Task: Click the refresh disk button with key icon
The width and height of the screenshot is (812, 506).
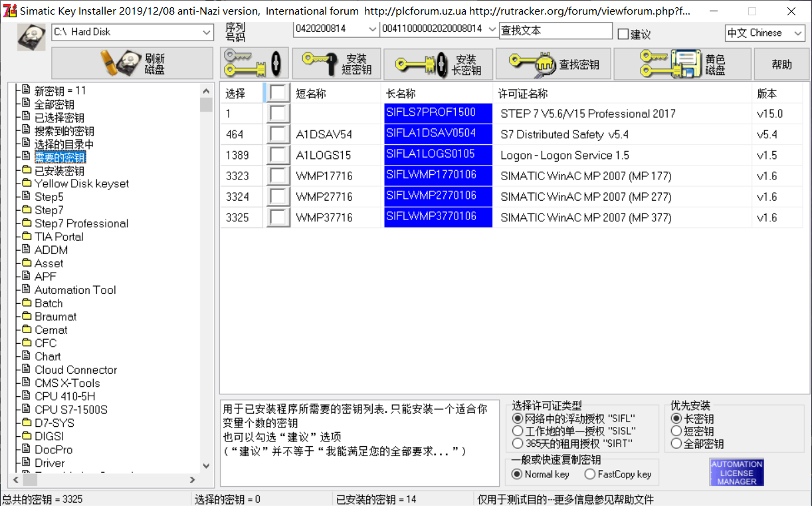Action: tap(131, 64)
